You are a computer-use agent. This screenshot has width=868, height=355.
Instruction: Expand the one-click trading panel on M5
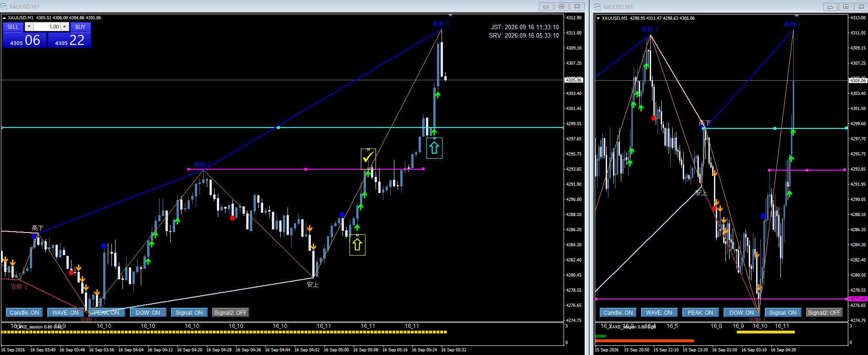point(598,18)
